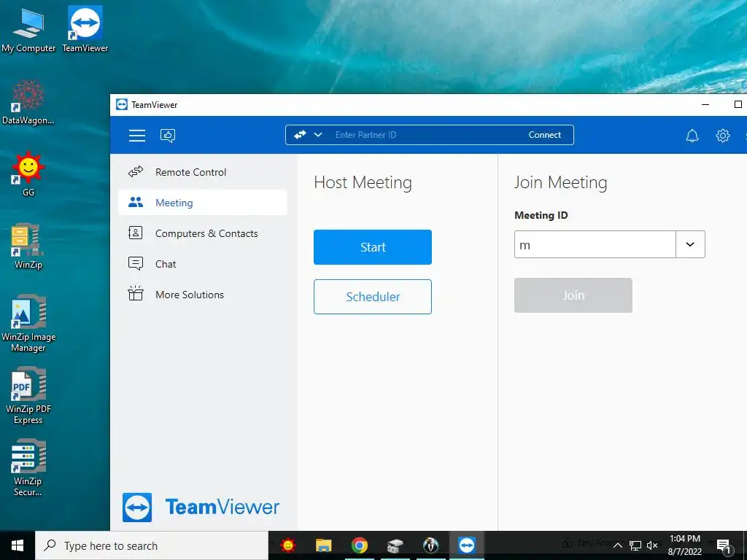Maximize the TeamViewer window
This screenshot has width=747, height=560.
738,104
